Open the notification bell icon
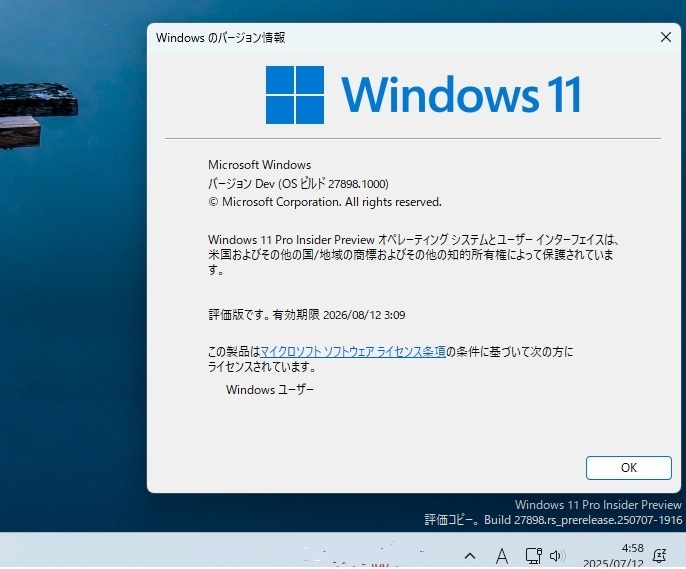This screenshot has width=686, height=569. (x=659, y=555)
